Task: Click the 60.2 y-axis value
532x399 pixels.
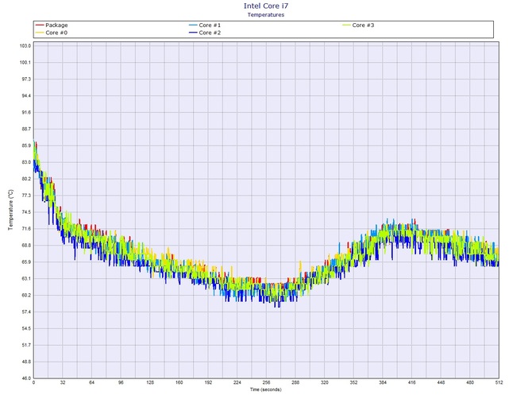Action: tap(26, 296)
